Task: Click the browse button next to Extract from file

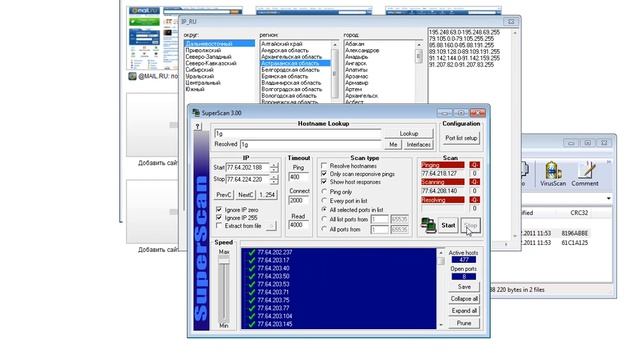Action: pos(271,226)
